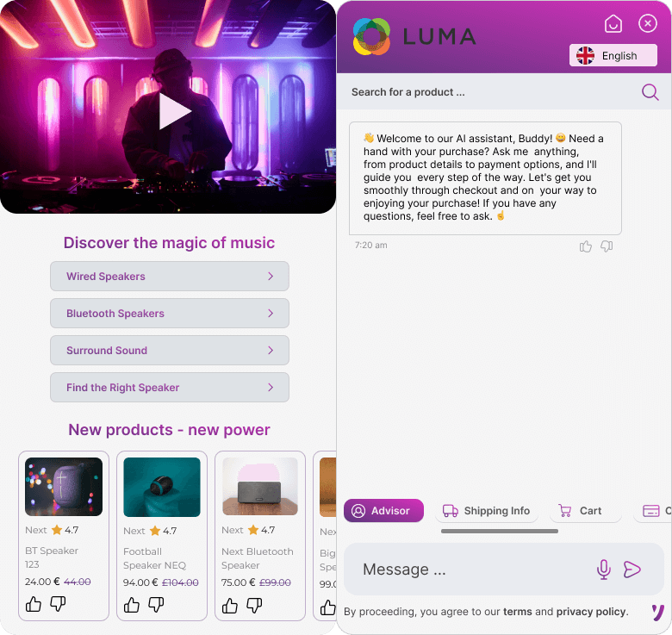Image resolution: width=672 pixels, height=635 pixels.
Task: Open the English language dropdown
Action: pyautogui.click(x=613, y=55)
